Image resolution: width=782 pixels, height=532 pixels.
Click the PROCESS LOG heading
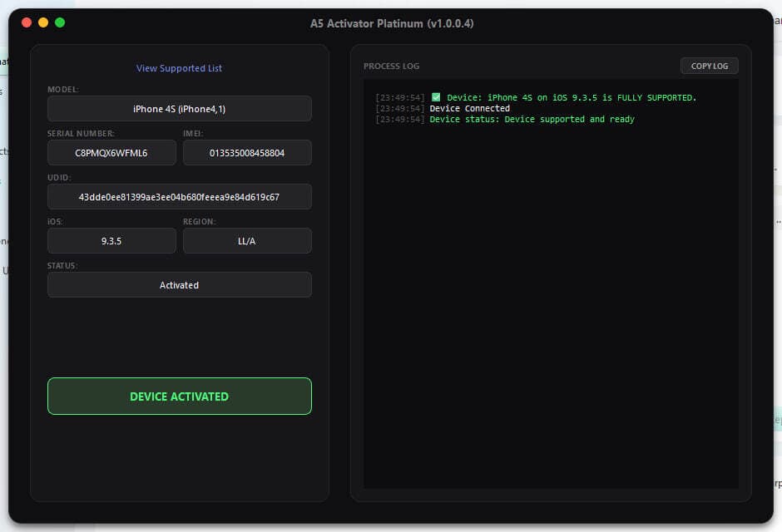(392, 66)
